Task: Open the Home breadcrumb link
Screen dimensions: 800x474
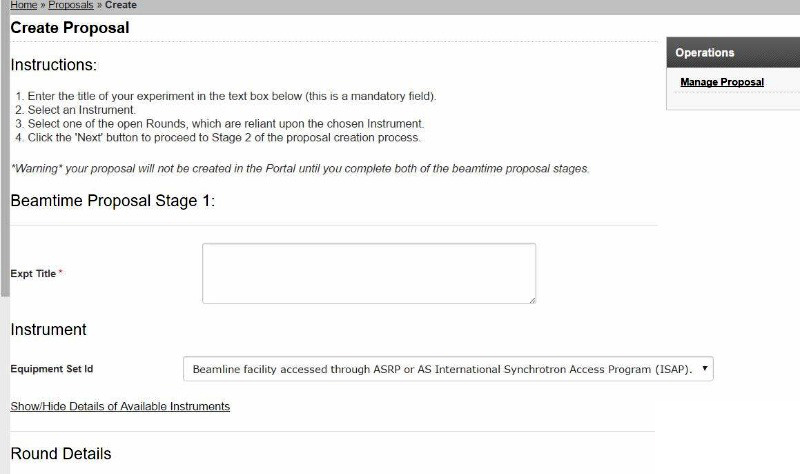Action: coord(23,5)
